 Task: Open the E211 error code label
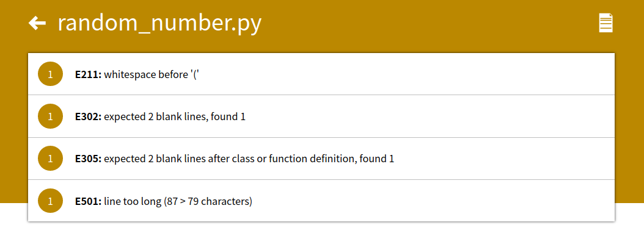(89, 74)
